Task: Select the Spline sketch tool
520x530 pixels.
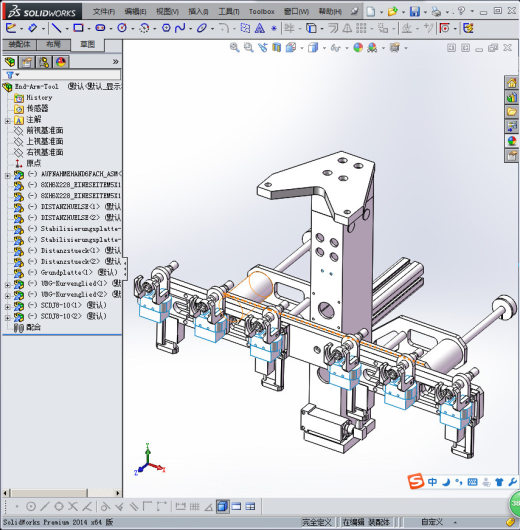Action: [180, 28]
